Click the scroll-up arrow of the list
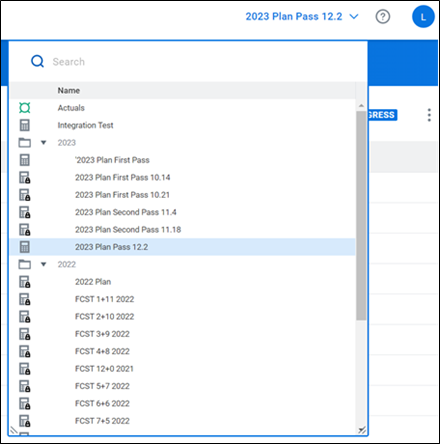 point(361,106)
